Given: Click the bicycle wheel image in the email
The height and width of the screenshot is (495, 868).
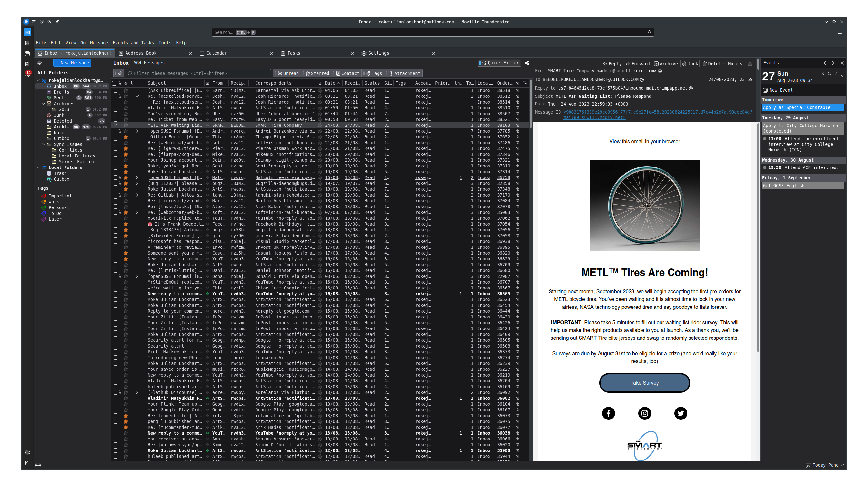Looking at the screenshot, I should point(644,205).
